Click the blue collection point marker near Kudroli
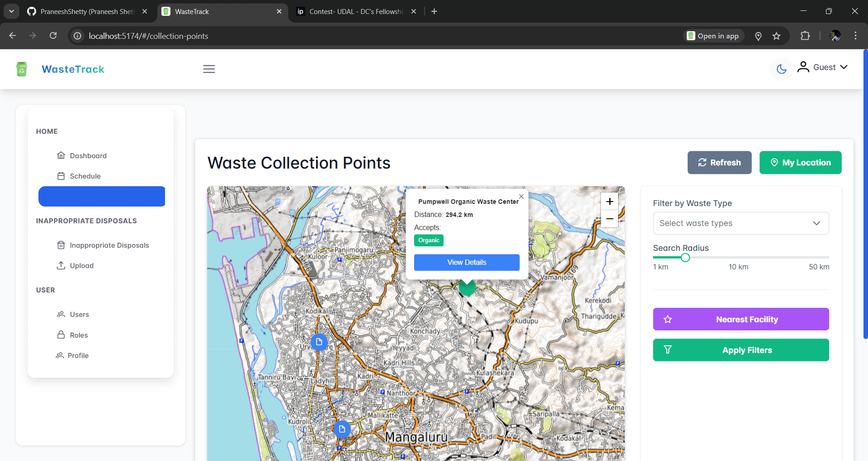This screenshot has height=461, width=868. coord(342,429)
